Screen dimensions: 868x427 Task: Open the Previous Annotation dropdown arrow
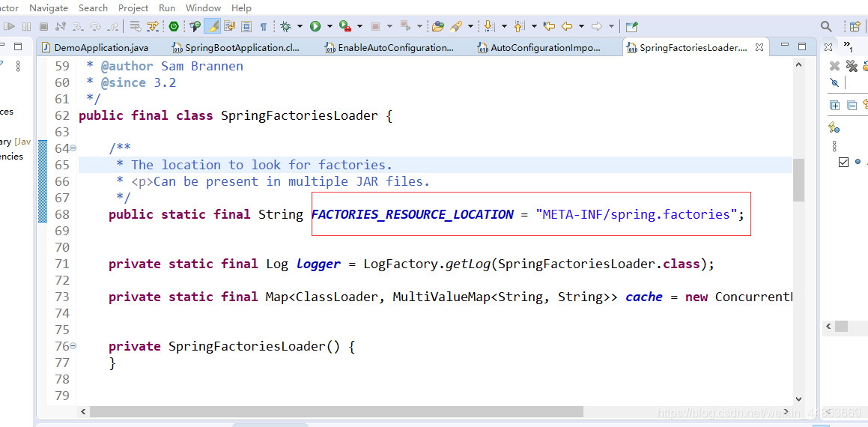click(x=534, y=26)
